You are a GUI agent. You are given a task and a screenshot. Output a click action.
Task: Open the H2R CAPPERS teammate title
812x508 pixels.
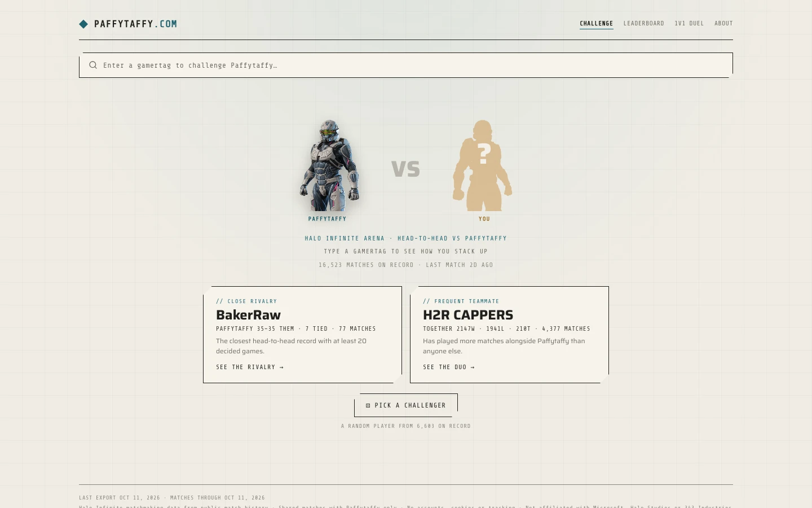pos(468,315)
